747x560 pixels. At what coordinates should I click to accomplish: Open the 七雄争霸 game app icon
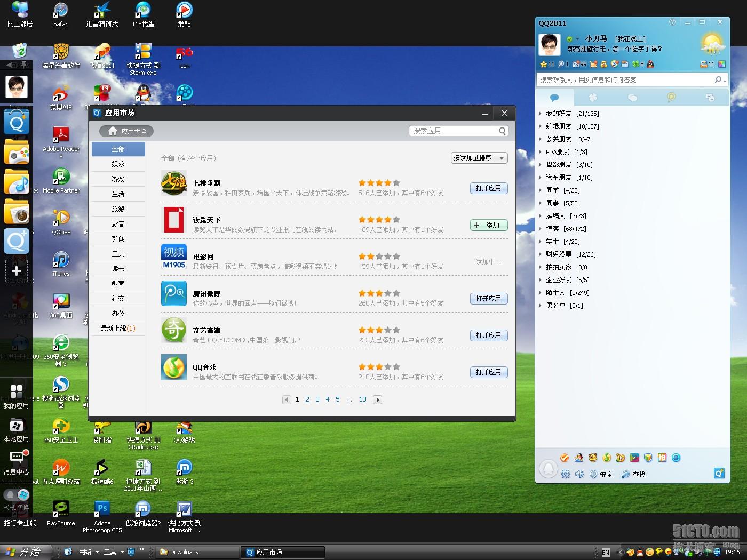point(174,183)
